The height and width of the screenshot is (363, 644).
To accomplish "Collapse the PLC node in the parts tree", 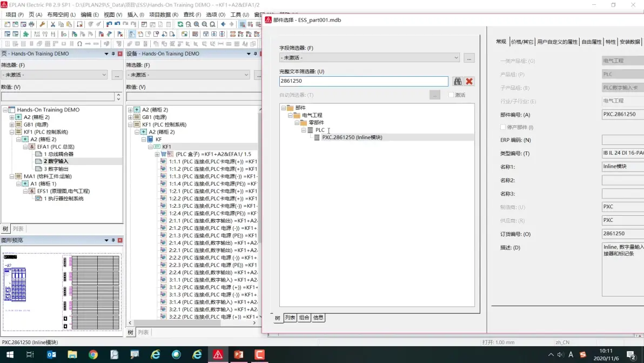I will tap(304, 130).
